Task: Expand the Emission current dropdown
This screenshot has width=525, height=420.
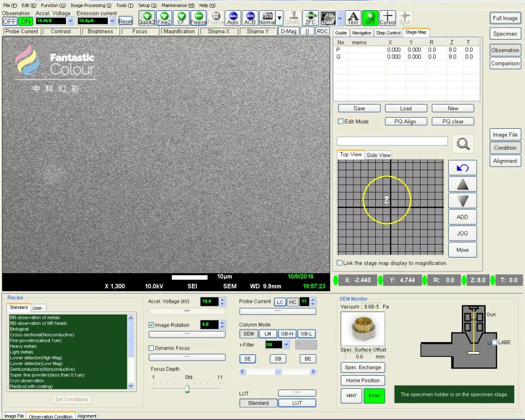Action: pyautogui.click(x=112, y=21)
